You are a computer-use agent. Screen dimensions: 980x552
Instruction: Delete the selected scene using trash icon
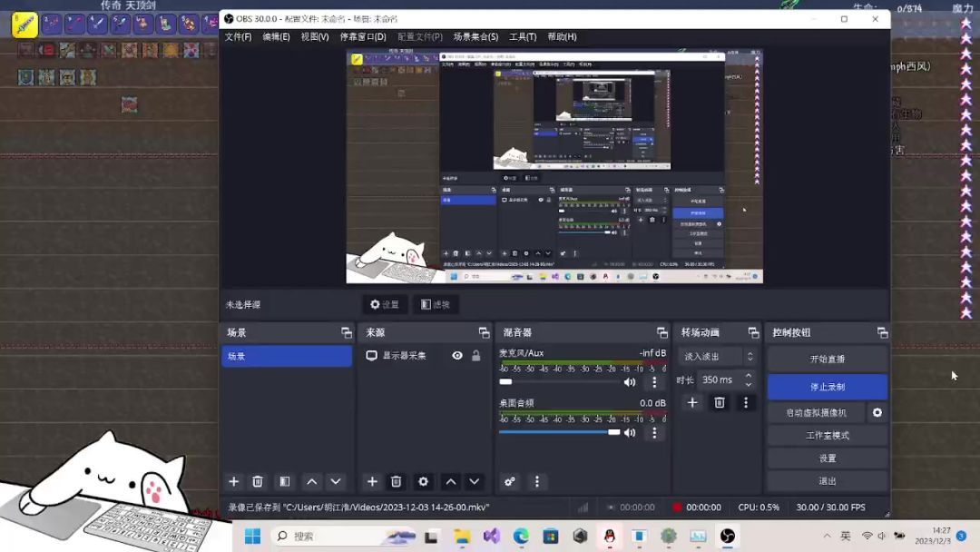point(258,481)
